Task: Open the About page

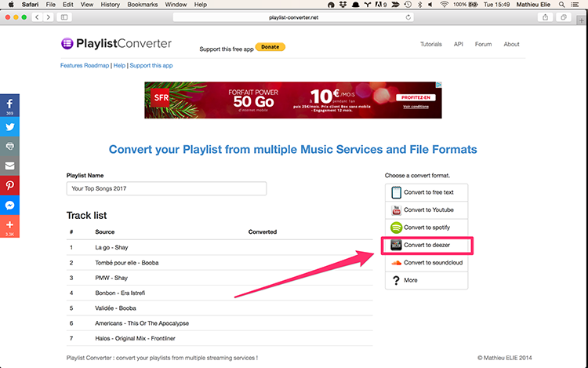Action: tap(511, 44)
